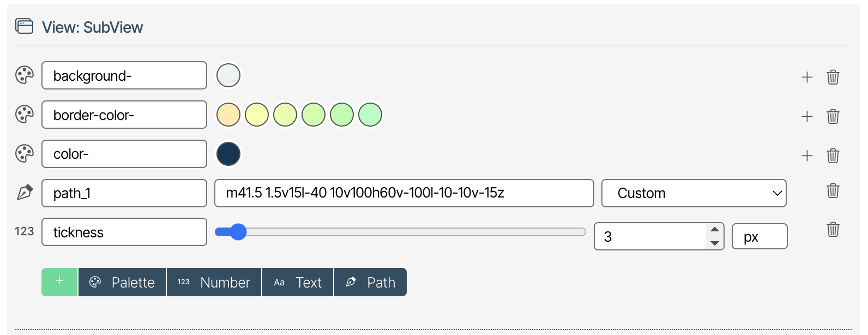Select the dark navy color swatch
This screenshot has width=868, height=335.
pos(228,154)
